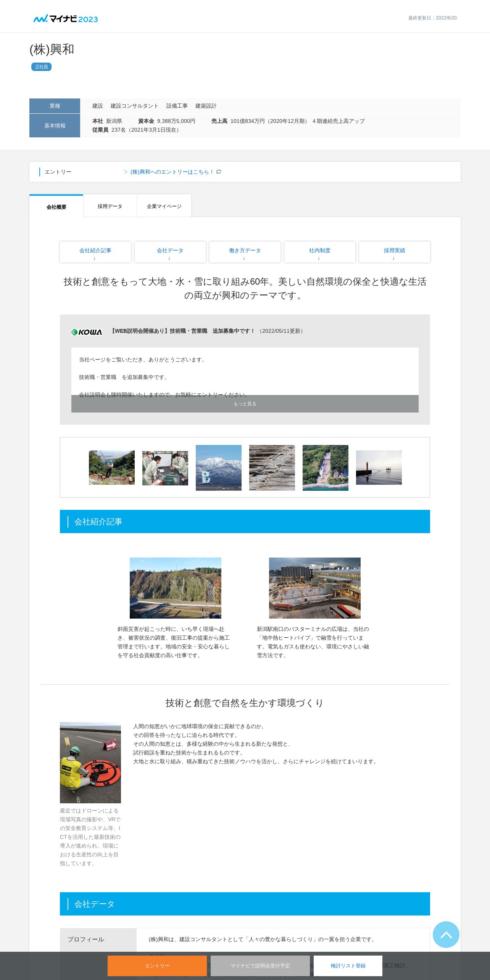490x980 pixels.
Task: Click the 技術と創意で自然を生かす環境づくり heading
Action: click(x=245, y=703)
